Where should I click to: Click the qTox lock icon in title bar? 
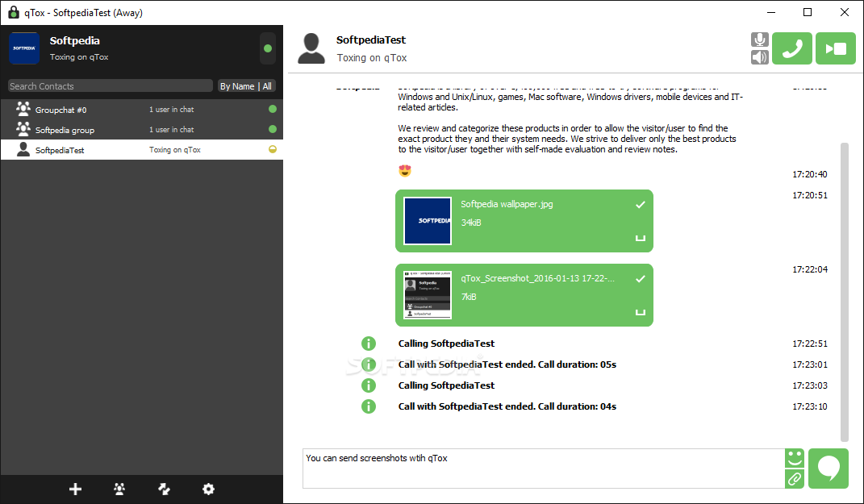(x=13, y=12)
